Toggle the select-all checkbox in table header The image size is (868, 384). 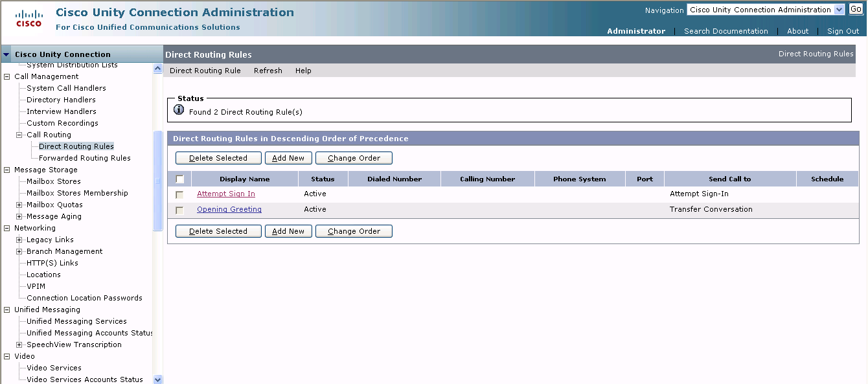pyautogui.click(x=179, y=179)
